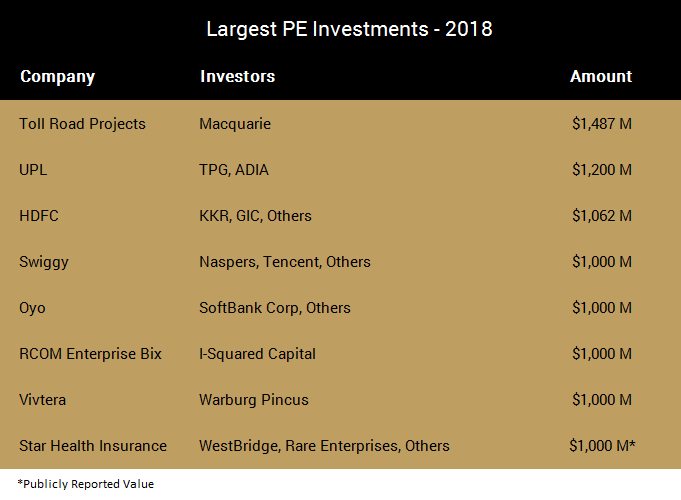Click the RCOM Enterprise Bix row name
This screenshot has width=681, height=500.
[x=90, y=354]
